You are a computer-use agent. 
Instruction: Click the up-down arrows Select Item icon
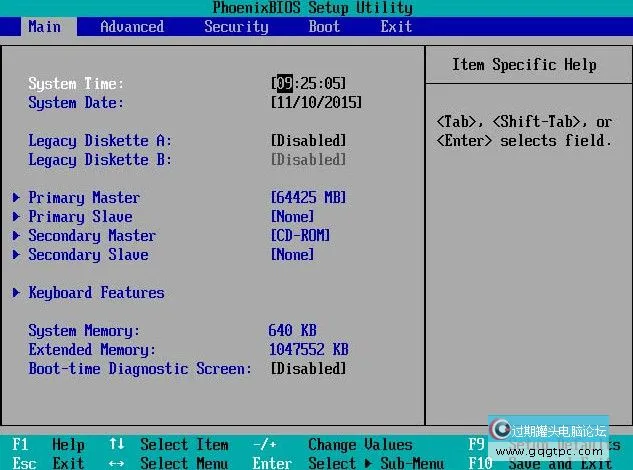coord(117,445)
